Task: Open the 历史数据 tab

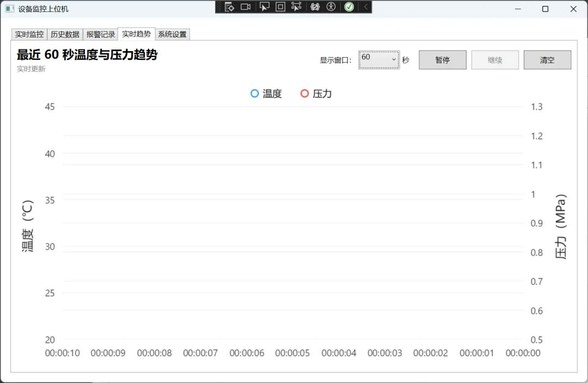Action: (65, 34)
